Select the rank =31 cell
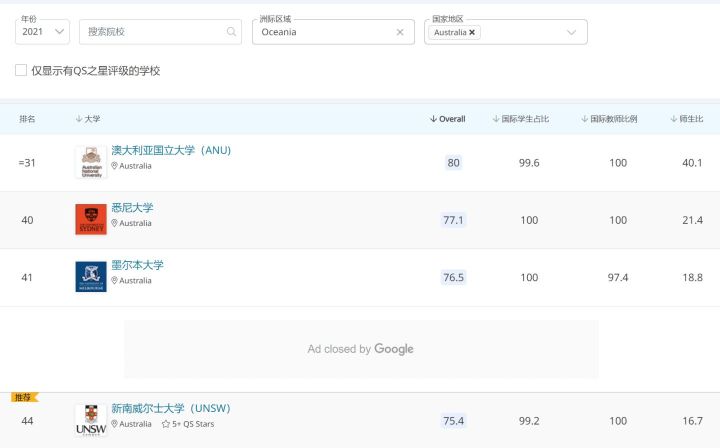 pyautogui.click(x=27, y=162)
